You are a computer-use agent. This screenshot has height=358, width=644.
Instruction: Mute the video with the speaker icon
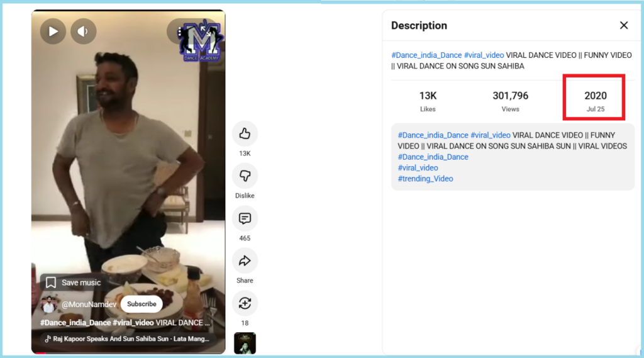click(x=84, y=31)
